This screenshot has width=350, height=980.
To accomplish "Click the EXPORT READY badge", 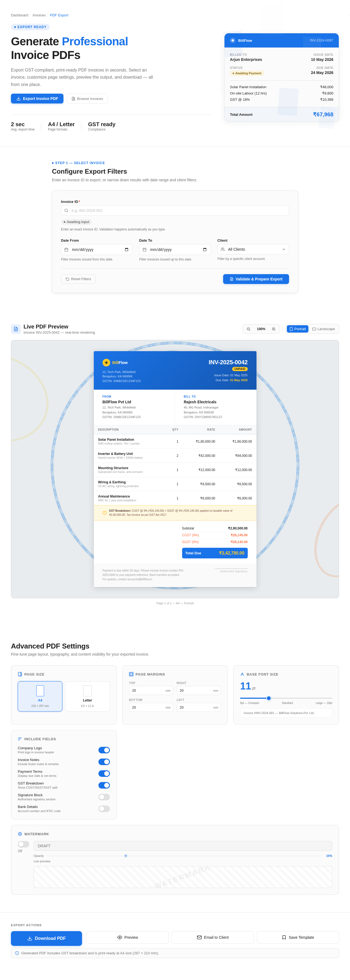I will pyautogui.click(x=30, y=27).
